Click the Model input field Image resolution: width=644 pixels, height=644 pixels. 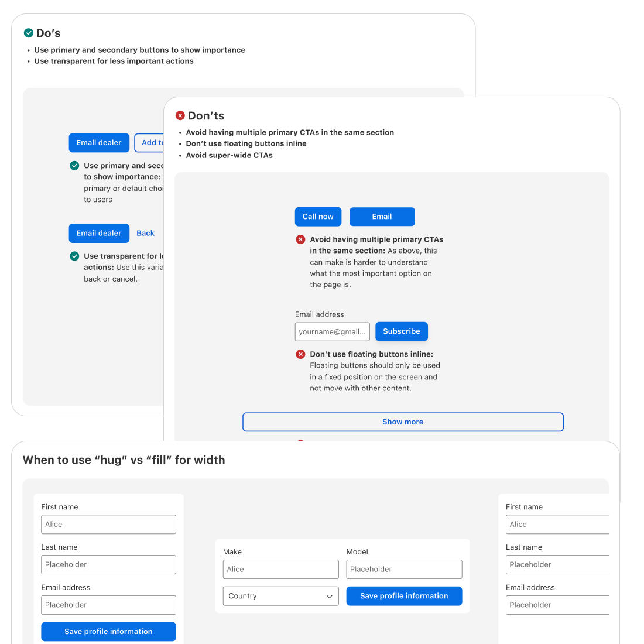tap(404, 569)
